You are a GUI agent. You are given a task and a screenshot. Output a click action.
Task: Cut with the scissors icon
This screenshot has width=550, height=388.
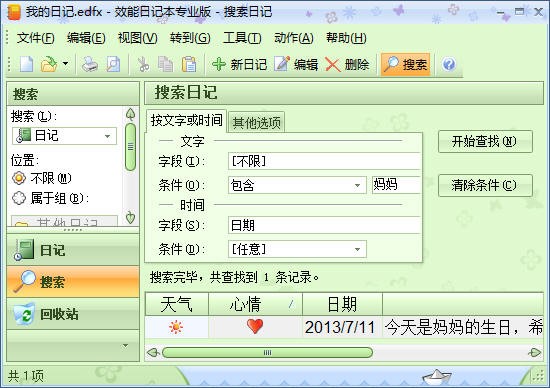pos(143,65)
